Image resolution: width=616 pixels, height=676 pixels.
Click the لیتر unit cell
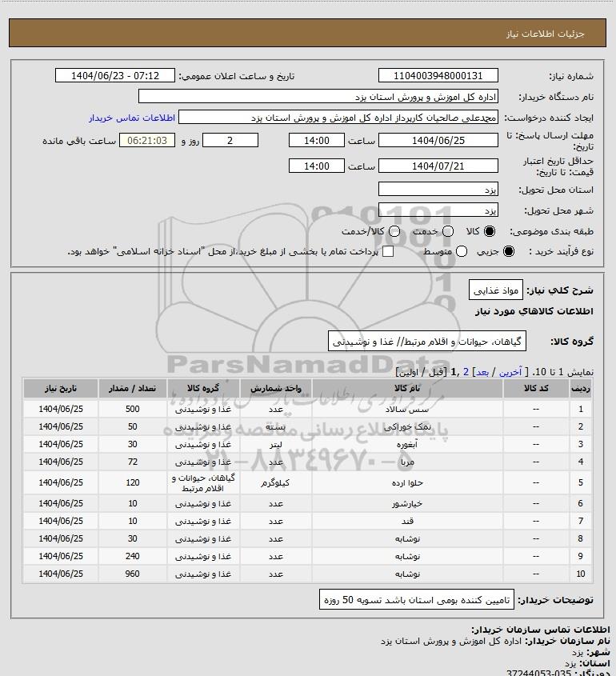point(276,444)
